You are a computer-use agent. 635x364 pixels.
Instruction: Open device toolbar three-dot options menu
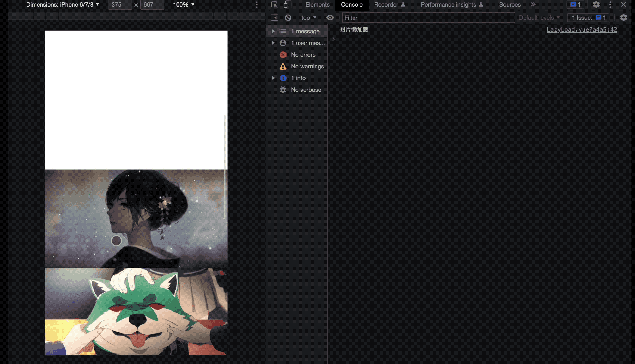point(257,5)
